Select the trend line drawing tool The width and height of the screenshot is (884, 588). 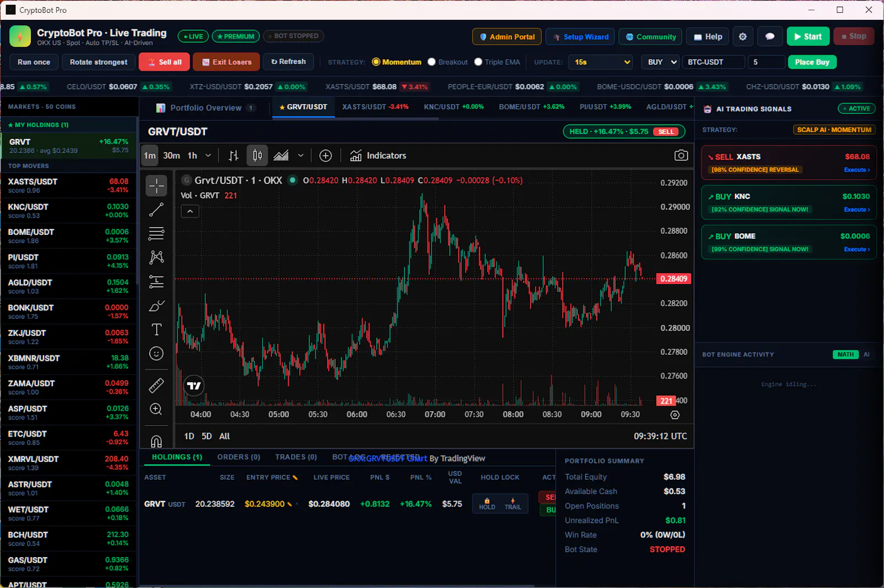pyautogui.click(x=156, y=209)
